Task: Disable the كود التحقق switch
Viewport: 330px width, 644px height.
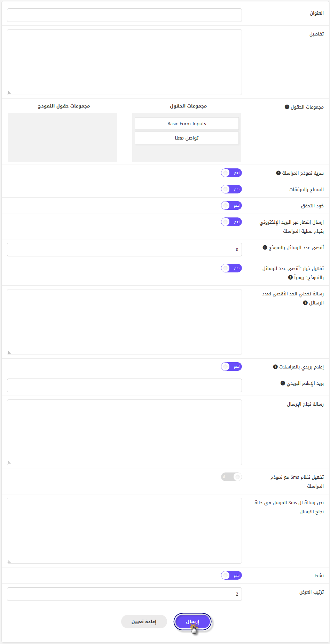Action: [231, 206]
